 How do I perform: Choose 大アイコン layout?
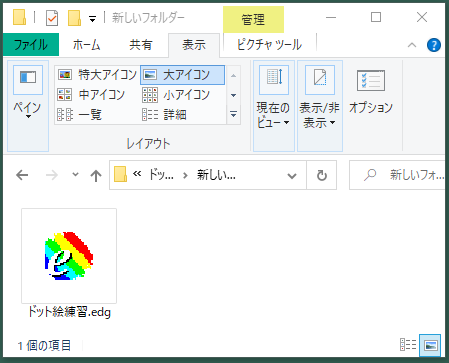[x=182, y=75]
